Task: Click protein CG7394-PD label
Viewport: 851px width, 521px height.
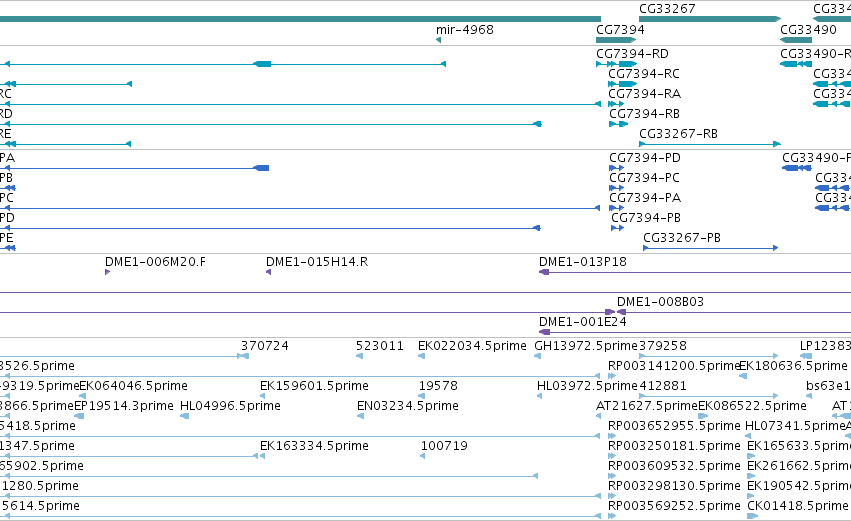Action: tap(645, 158)
